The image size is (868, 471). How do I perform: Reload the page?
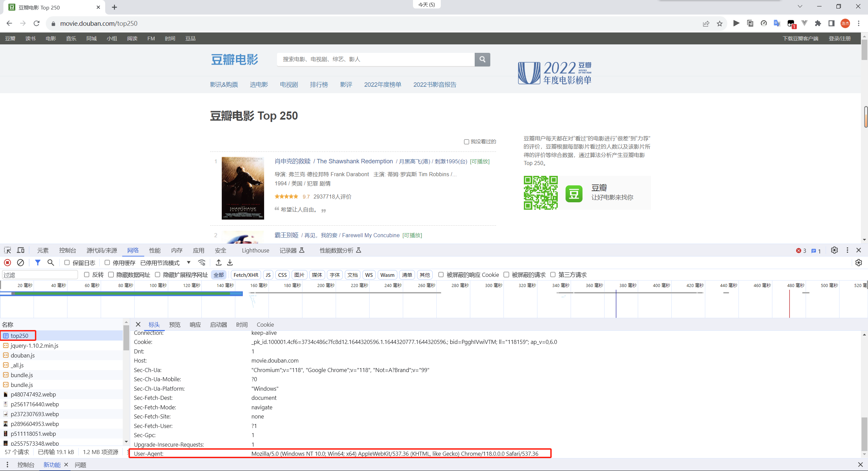(37, 23)
